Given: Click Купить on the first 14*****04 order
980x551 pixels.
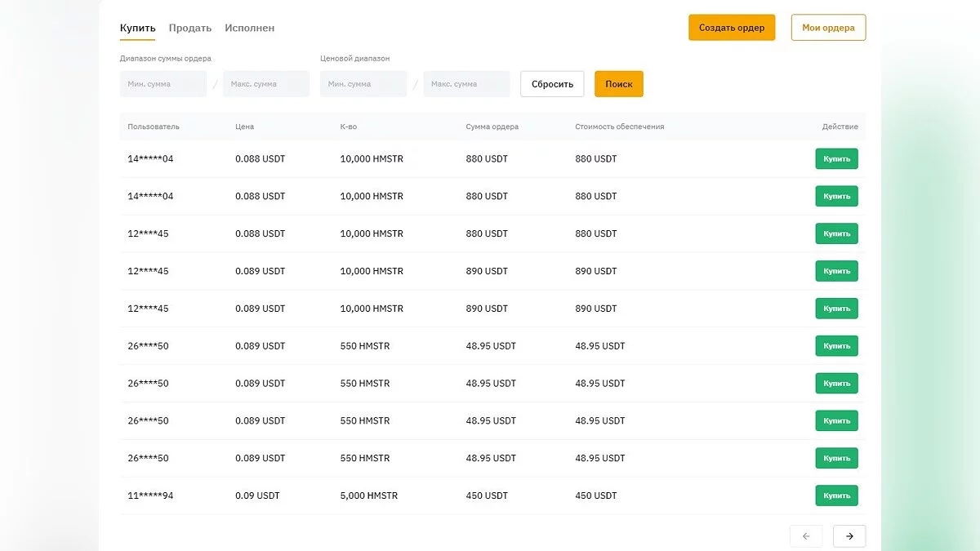Looking at the screenshot, I should [x=836, y=159].
